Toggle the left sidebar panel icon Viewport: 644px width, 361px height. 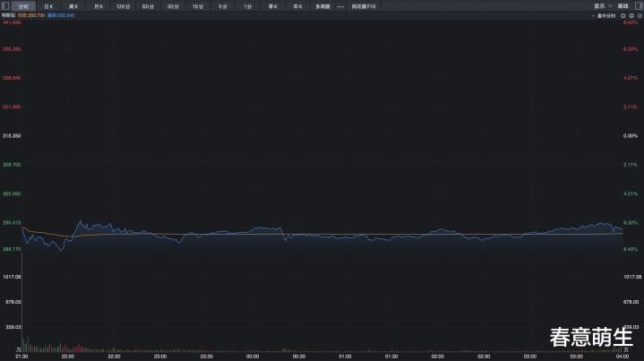pos(5,6)
